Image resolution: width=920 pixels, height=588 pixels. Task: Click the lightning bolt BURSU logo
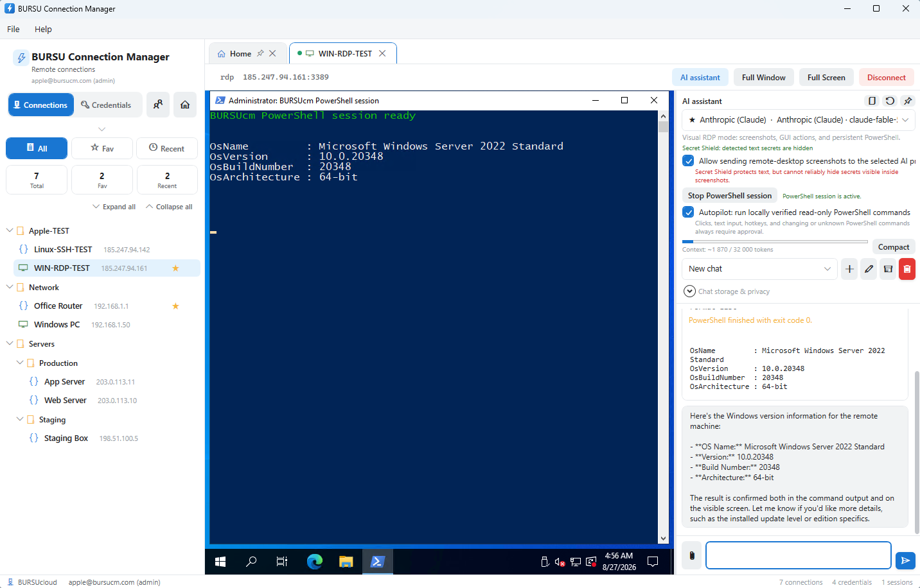click(21, 58)
